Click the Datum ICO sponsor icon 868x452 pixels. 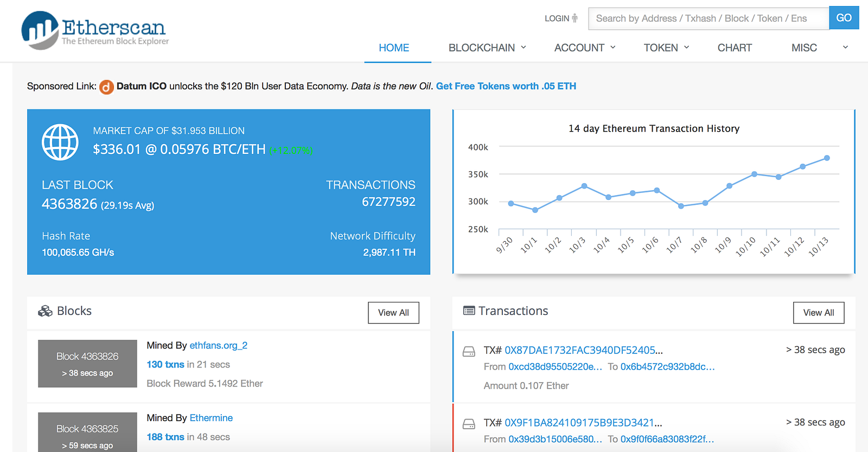(106, 87)
